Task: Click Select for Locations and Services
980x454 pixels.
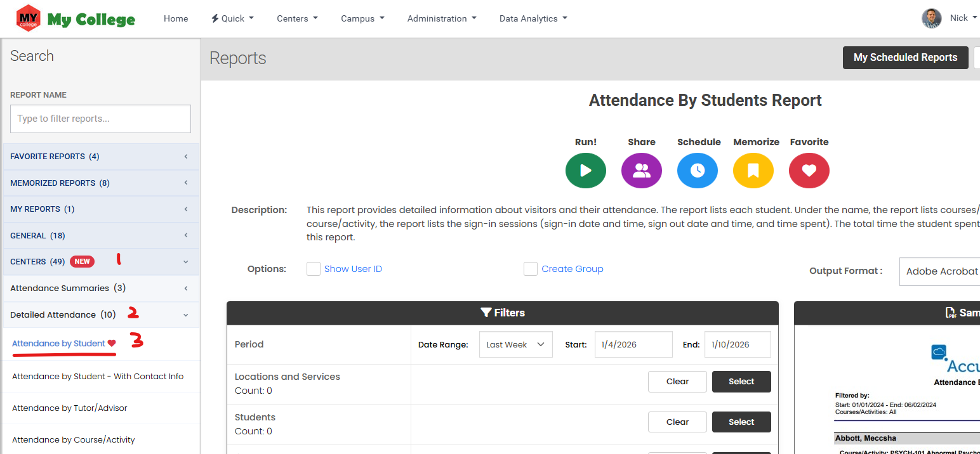Action: point(741,382)
